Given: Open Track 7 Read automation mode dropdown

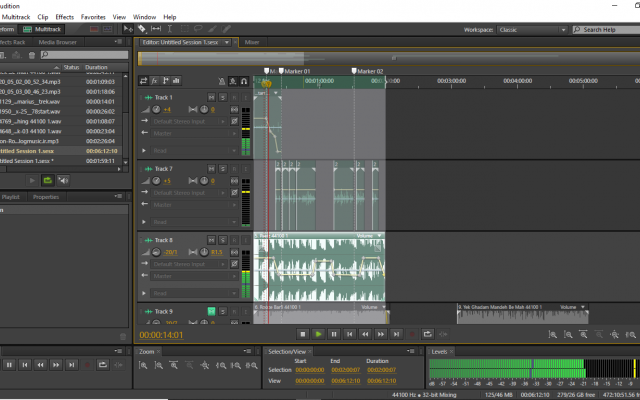Looking at the screenshot, I should tap(194, 222).
